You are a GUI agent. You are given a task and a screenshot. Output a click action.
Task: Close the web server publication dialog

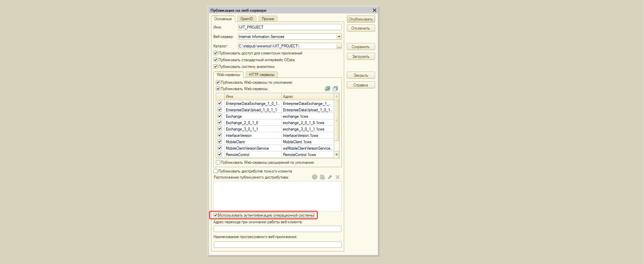tap(374, 10)
